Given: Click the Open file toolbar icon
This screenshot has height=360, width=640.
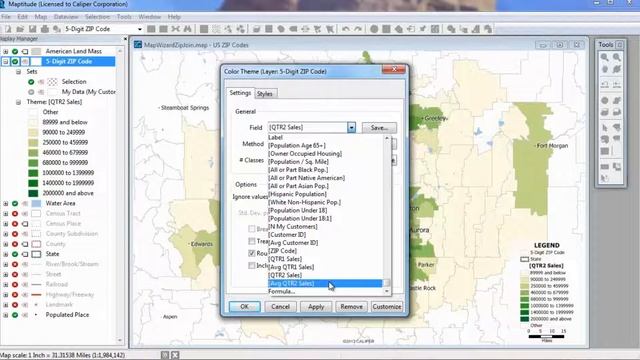Looking at the screenshot, I should [x=20, y=29].
